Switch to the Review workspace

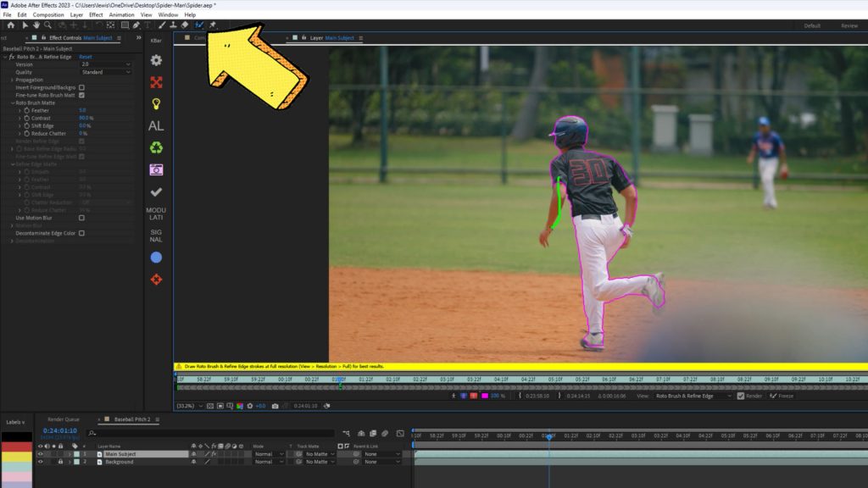point(849,26)
